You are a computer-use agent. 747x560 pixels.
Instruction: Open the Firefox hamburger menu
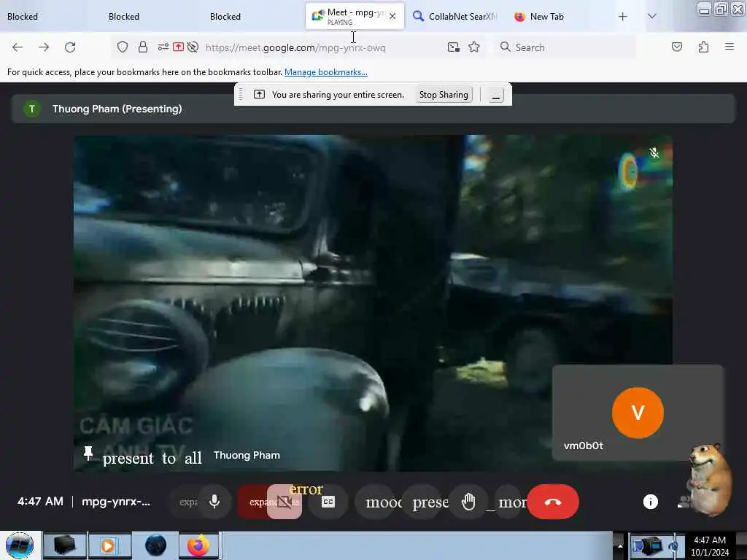(x=729, y=47)
